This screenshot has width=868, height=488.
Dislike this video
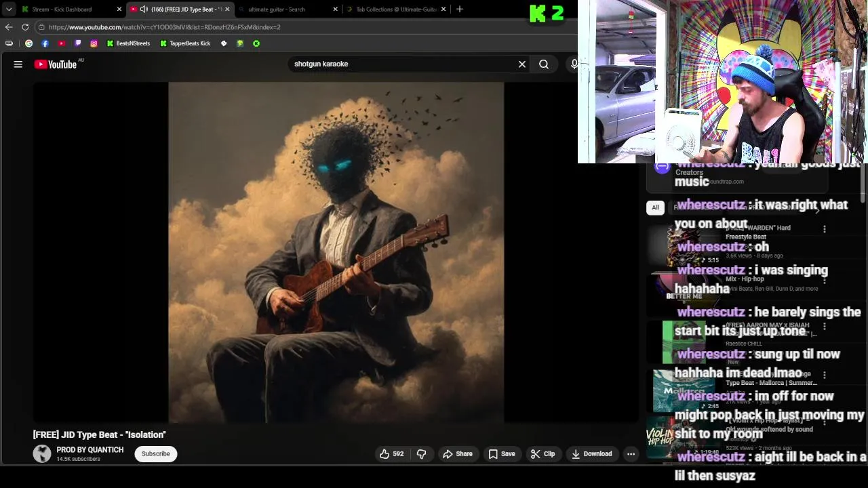click(422, 454)
